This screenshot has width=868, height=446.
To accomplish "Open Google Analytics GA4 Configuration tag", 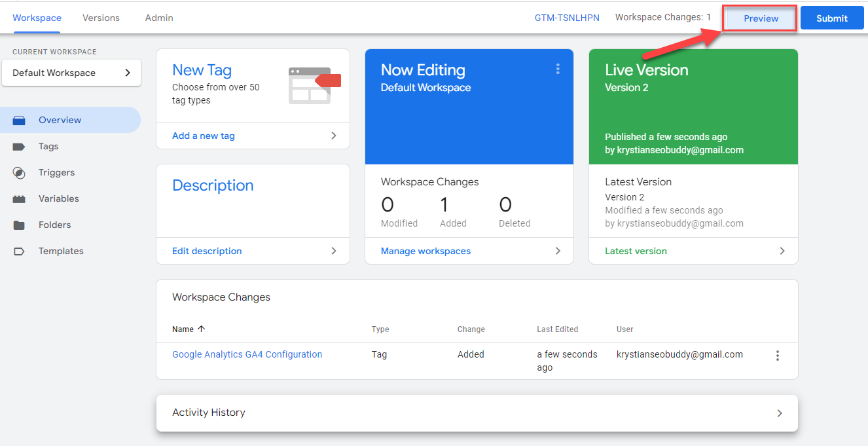I will [247, 354].
